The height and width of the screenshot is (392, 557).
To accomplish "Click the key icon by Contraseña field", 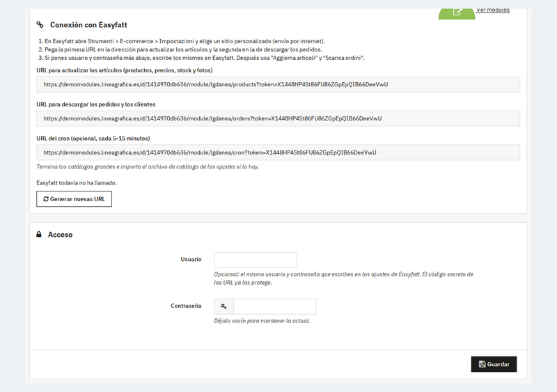I will (223, 306).
